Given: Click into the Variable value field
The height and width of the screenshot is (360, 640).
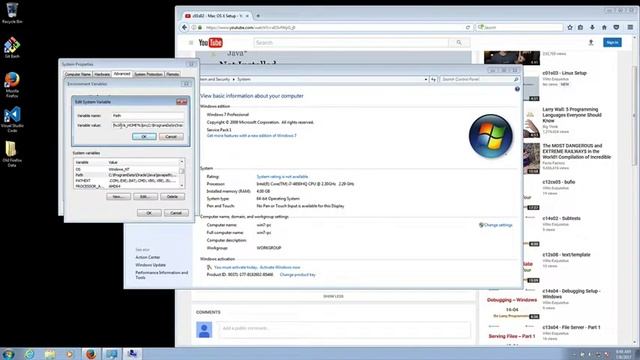Looking at the screenshot, I should (148, 125).
